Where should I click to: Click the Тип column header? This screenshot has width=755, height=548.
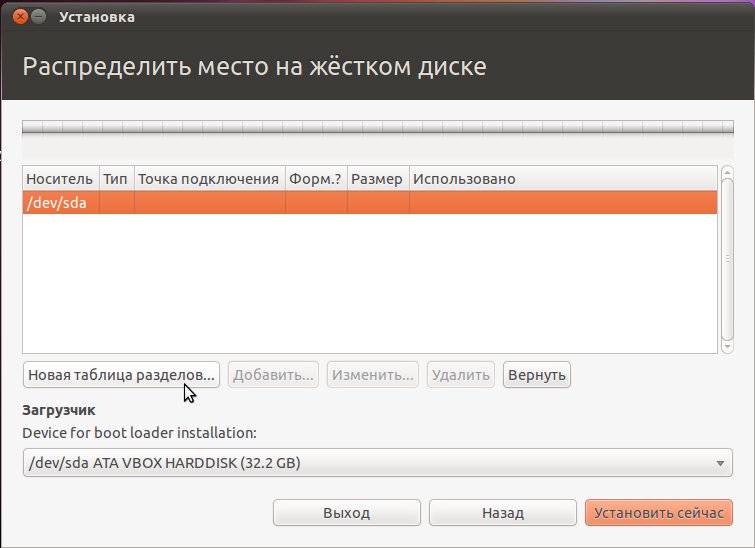(117, 179)
